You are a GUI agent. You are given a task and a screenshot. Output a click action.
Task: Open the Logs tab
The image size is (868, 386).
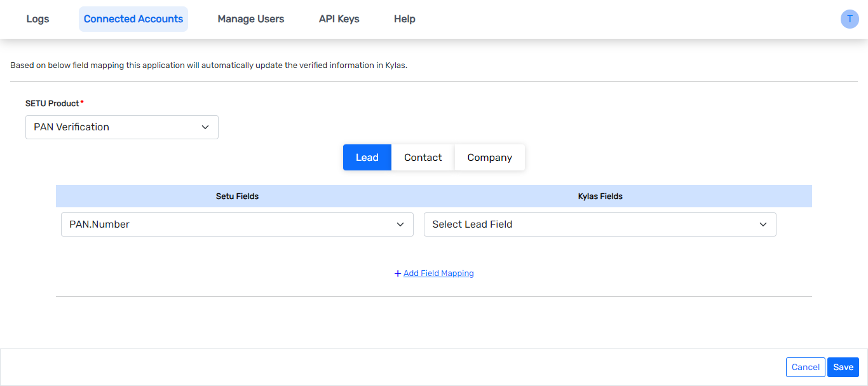37,19
